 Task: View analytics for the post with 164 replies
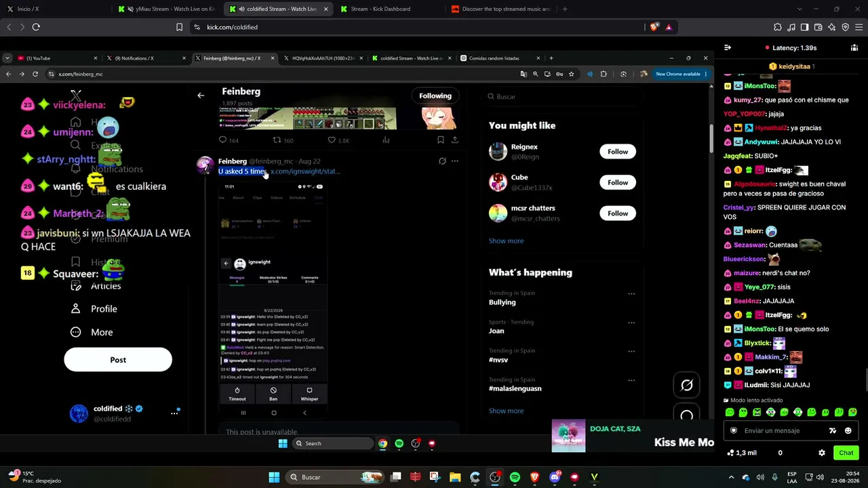click(386, 140)
